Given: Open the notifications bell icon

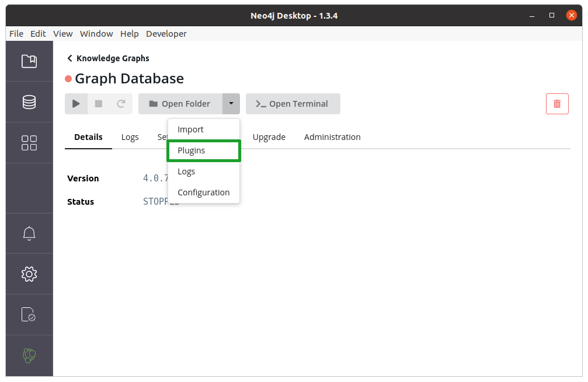Looking at the screenshot, I should click(29, 234).
